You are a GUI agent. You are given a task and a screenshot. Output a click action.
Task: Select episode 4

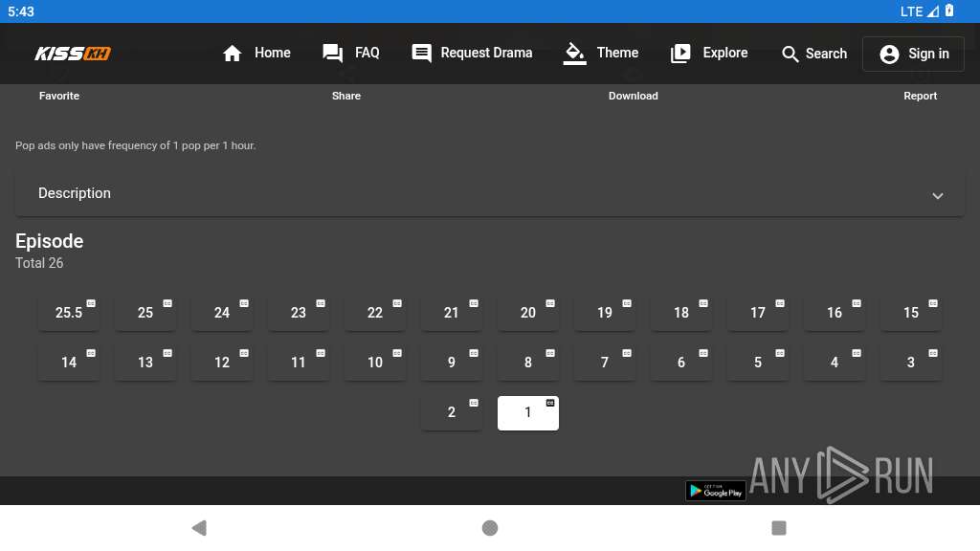point(835,363)
